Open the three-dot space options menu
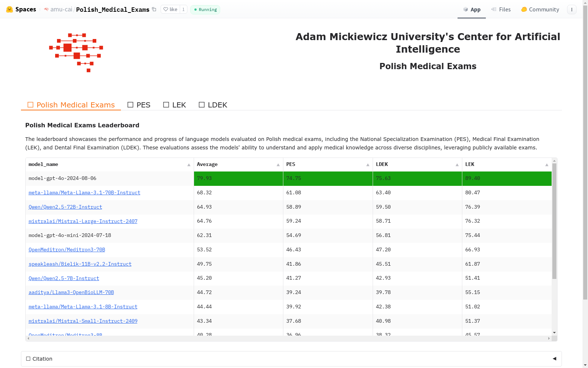Viewport: 588px width, 368px height. click(572, 10)
